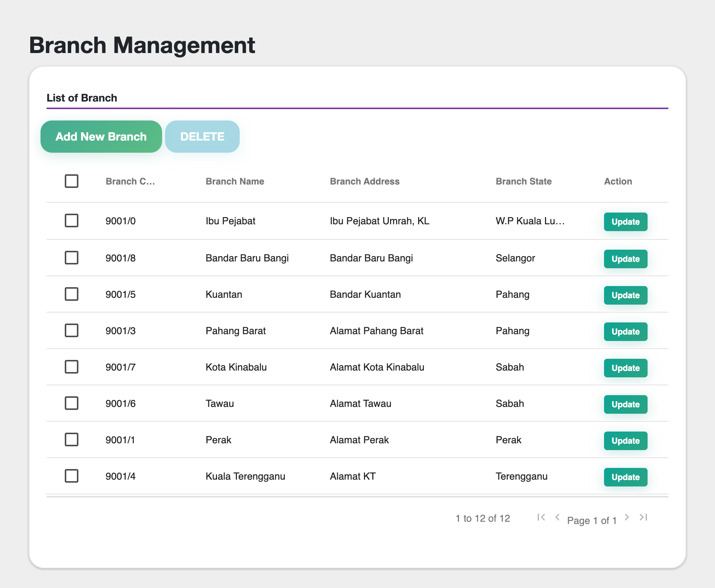Check the box for branch 9001/0

72,220
